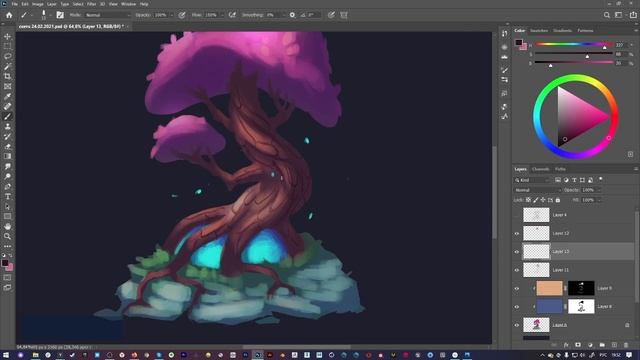Open smoothing options gear
The height and width of the screenshot is (360, 640).
[292, 15]
